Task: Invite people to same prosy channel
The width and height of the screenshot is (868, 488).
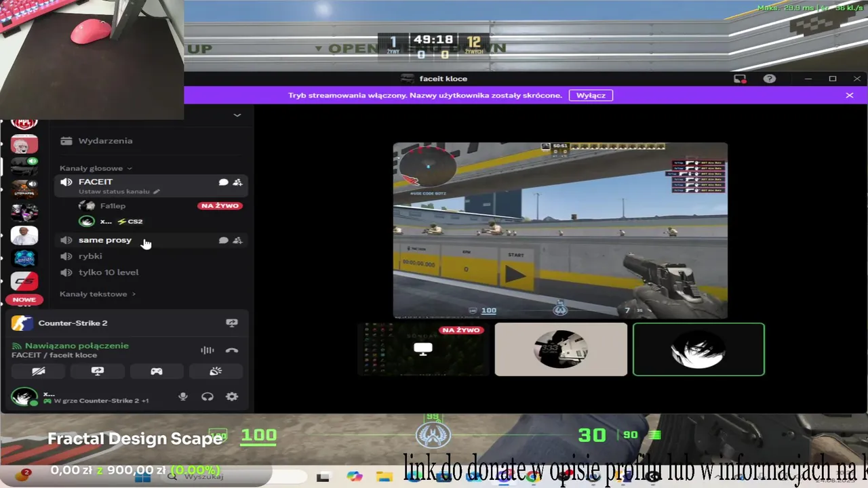Action: tap(237, 240)
